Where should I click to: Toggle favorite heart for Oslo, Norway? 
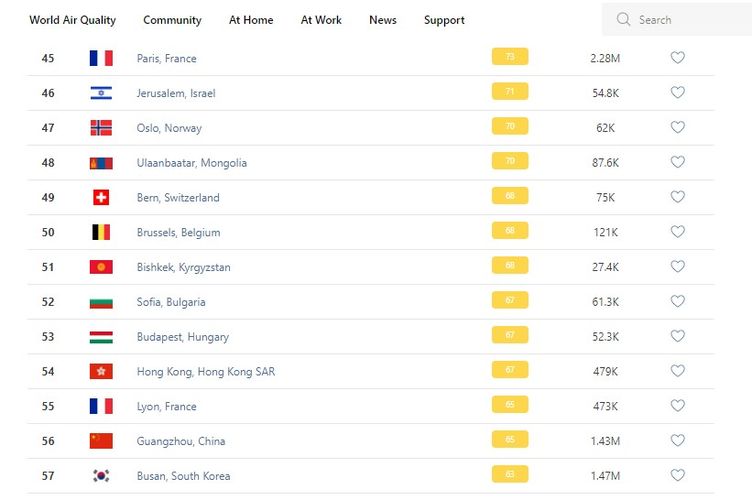pos(677,128)
